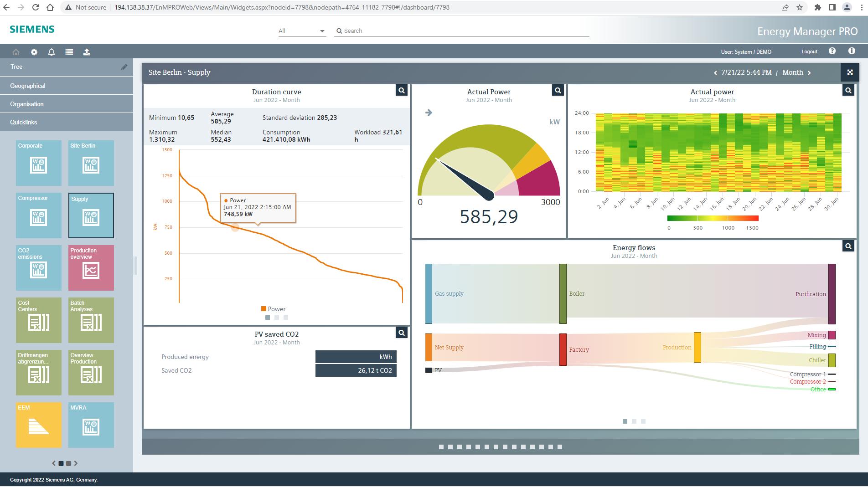Click the arrow icon in Actual Power gauge

(x=429, y=113)
